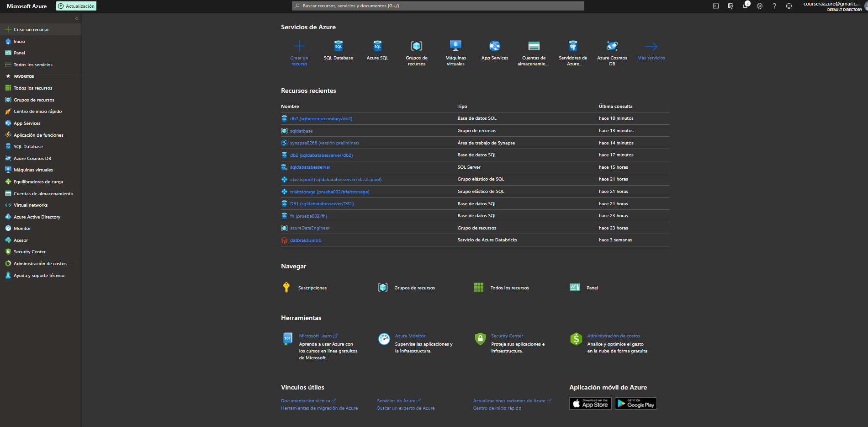
Task: Open Cloud Shell from the top bar
Action: (716, 6)
